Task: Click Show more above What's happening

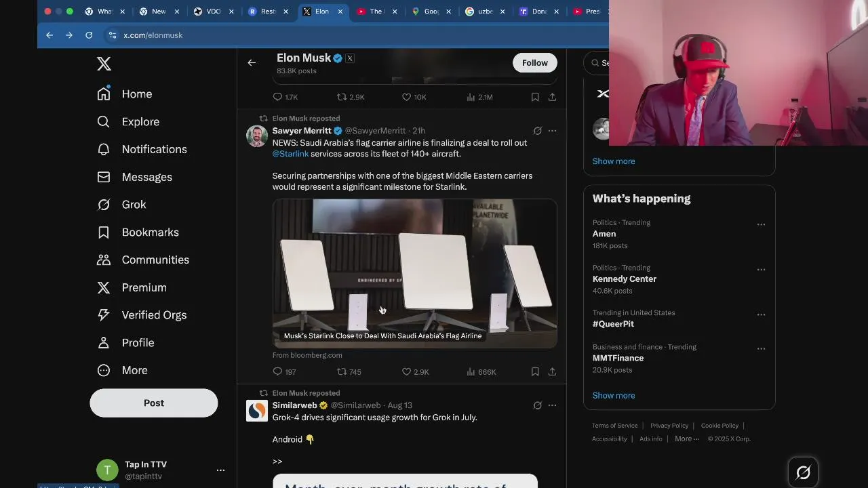Action: [x=614, y=161]
